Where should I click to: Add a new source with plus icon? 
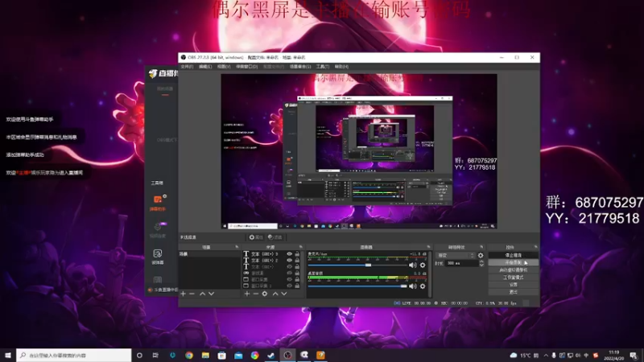(247, 294)
